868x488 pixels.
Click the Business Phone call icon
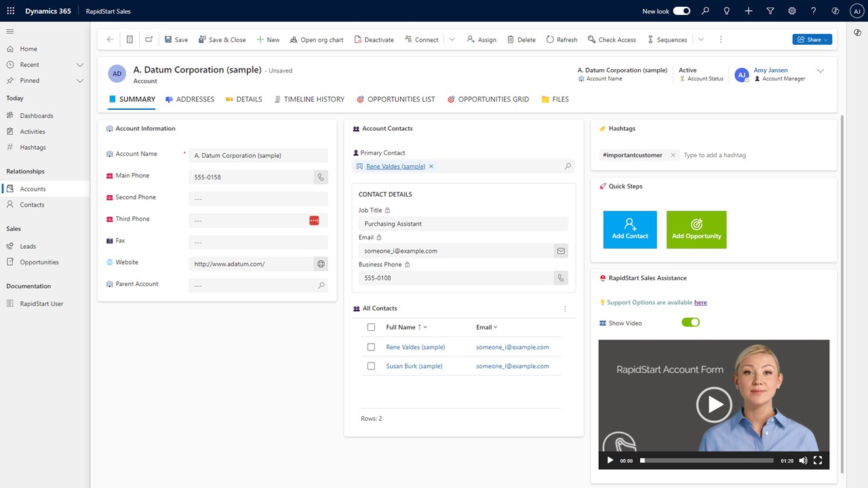point(561,278)
